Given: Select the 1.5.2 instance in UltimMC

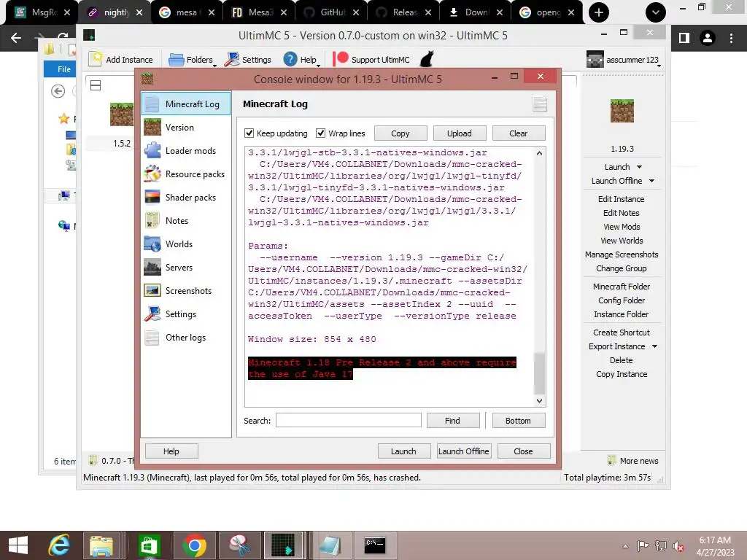Looking at the screenshot, I should pyautogui.click(x=122, y=125).
